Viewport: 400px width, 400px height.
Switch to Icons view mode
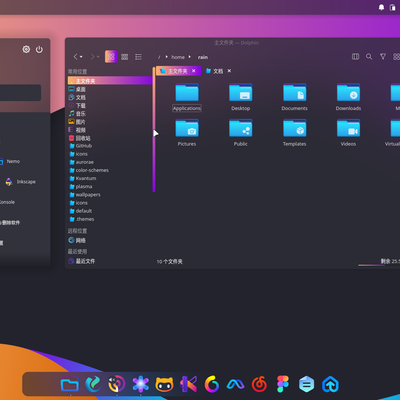111,57
